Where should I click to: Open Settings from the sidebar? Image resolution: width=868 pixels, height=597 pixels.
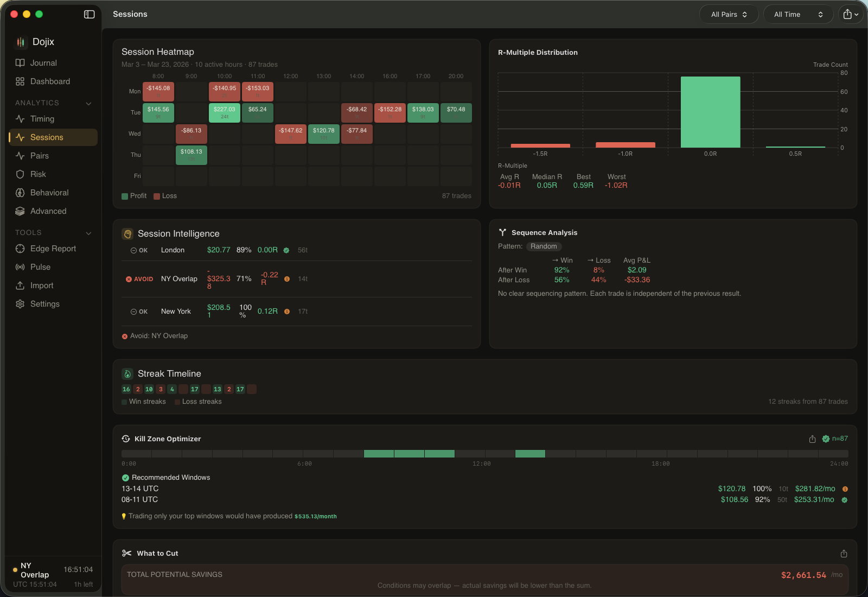tap(44, 304)
